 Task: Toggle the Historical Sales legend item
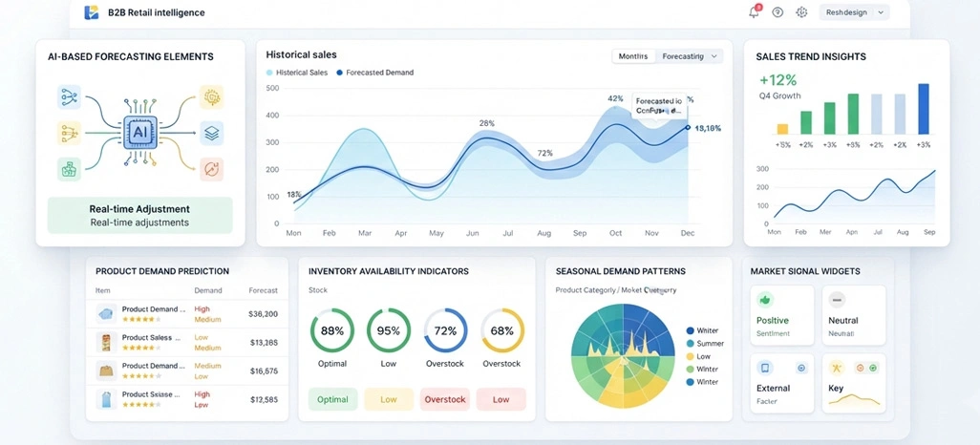(x=297, y=73)
